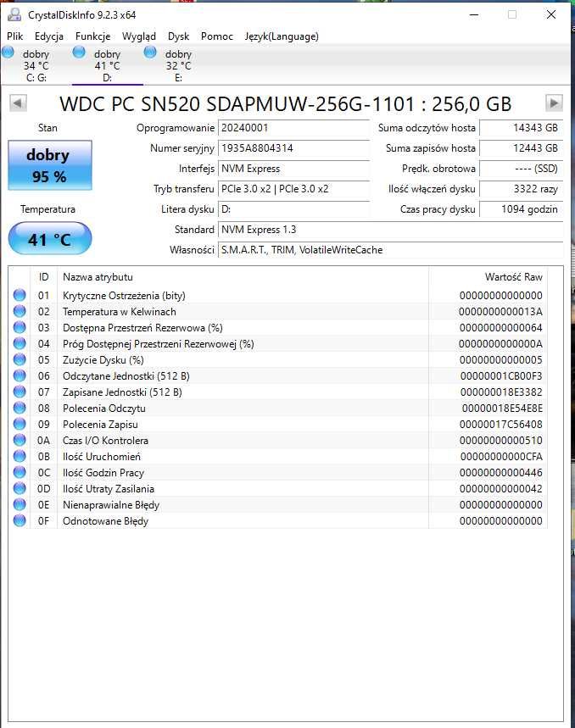575x728 pixels.
Task: Click the status orb of attribute 01
Action: pos(20,295)
